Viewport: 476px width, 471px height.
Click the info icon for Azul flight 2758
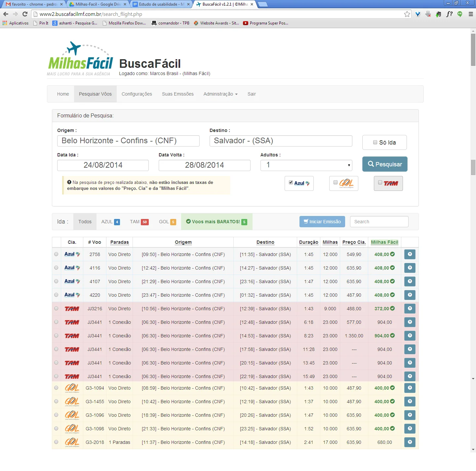[x=410, y=254]
